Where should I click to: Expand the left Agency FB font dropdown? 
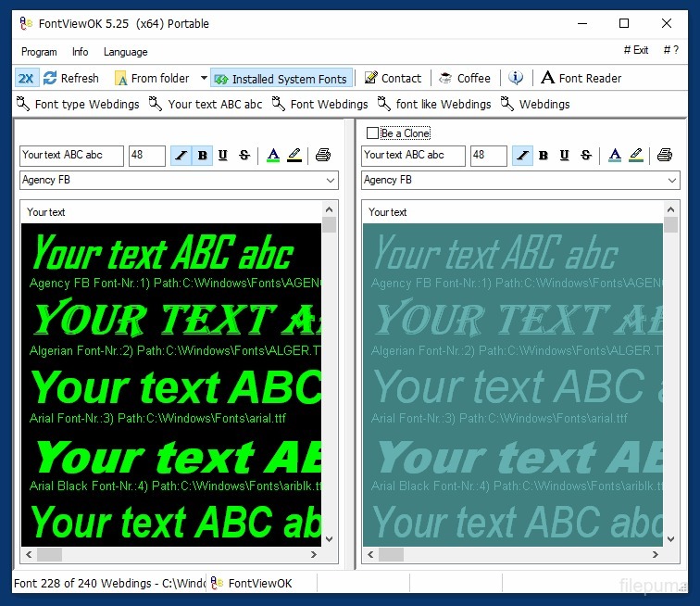[x=331, y=181]
